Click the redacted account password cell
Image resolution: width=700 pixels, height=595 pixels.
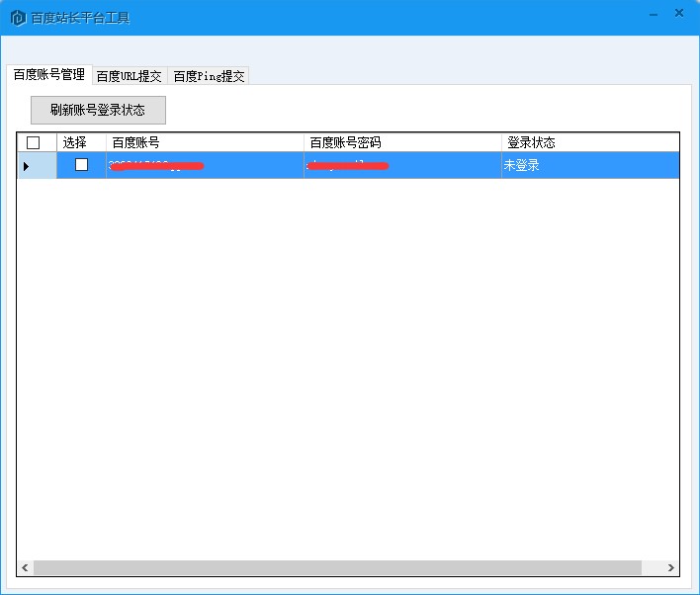click(402, 166)
